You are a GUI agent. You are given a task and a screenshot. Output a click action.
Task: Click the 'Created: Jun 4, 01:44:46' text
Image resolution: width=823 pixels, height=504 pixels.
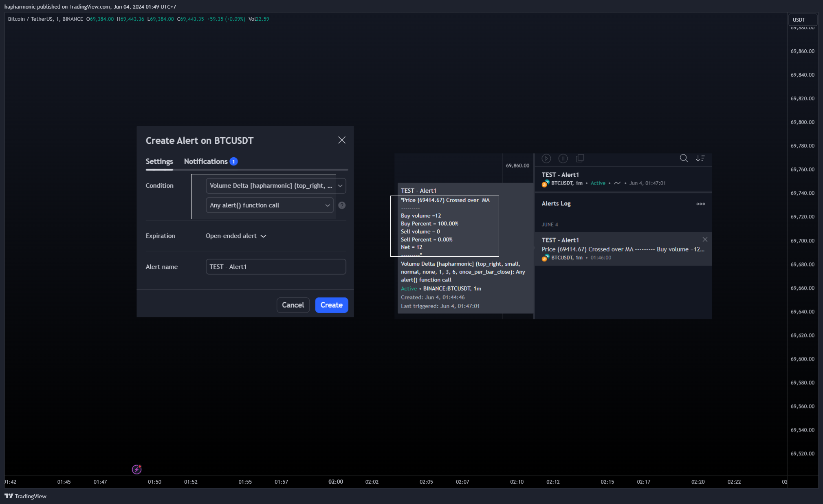click(433, 297)
